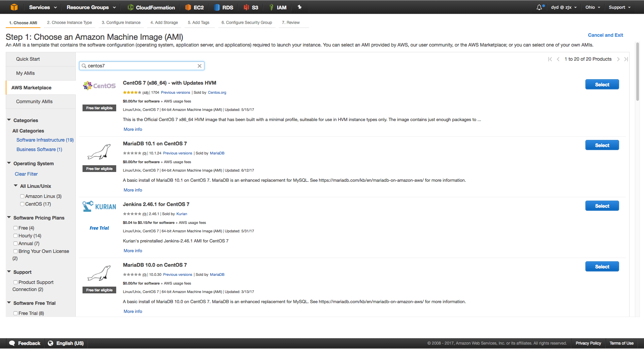
Task: Filter by Business Software (1)
Action: click(39, 149)
